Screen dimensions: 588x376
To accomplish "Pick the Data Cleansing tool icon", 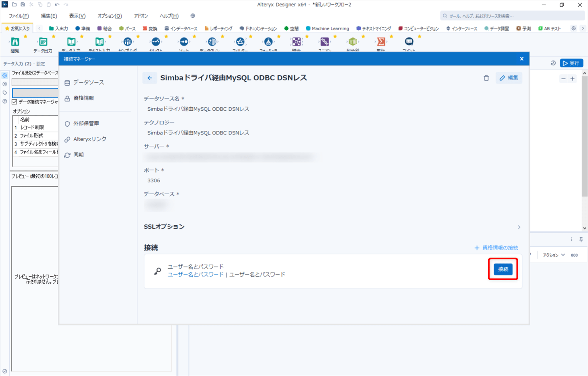I will [x=212, y=42].
